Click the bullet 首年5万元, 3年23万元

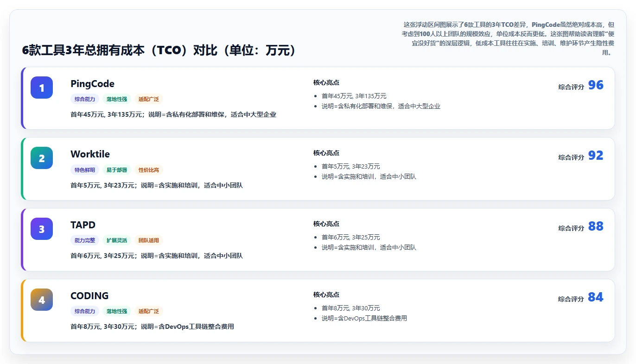351,166
